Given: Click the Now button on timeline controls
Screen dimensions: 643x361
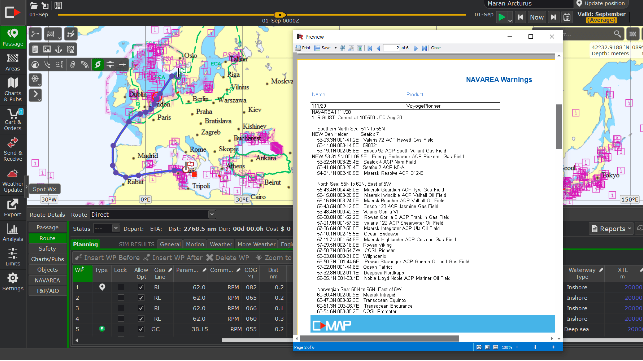Looking at the screenshot, I should pyautogui.click(x=536, y=17).
